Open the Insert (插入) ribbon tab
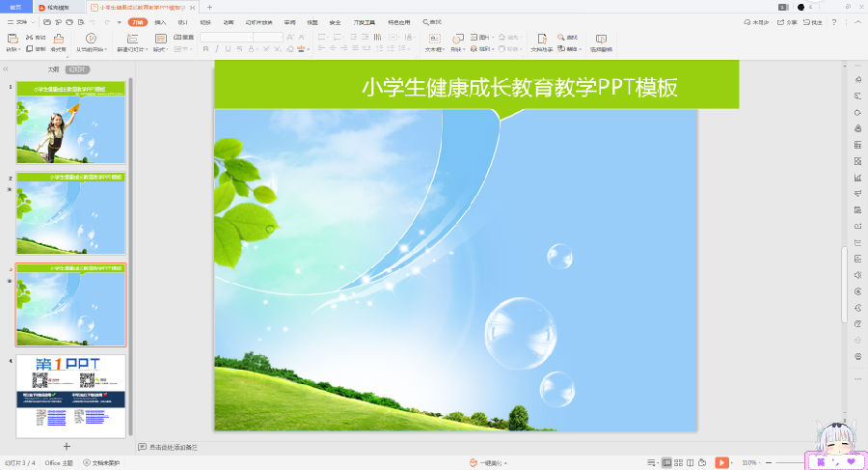 (x=160, y=22)
